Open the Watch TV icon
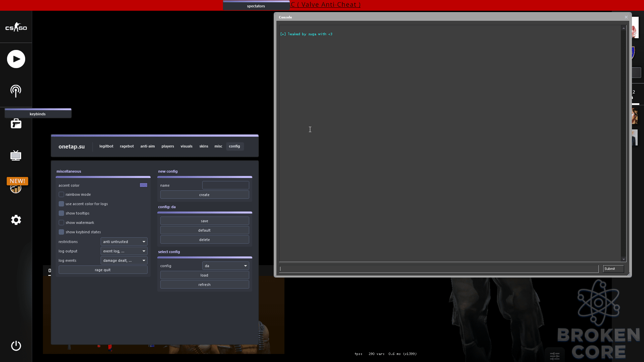Image resolution: width=644 pixels, height=362 pixels. tap(16, 156)
